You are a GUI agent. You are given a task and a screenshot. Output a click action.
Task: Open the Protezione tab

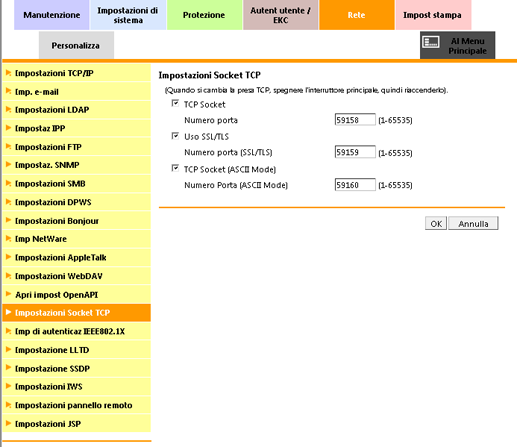204,15
